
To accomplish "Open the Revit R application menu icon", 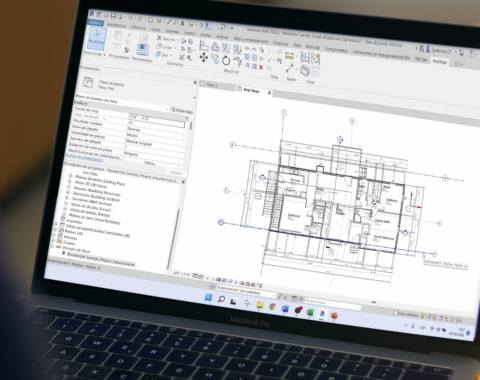I will [x=92, y=13].
